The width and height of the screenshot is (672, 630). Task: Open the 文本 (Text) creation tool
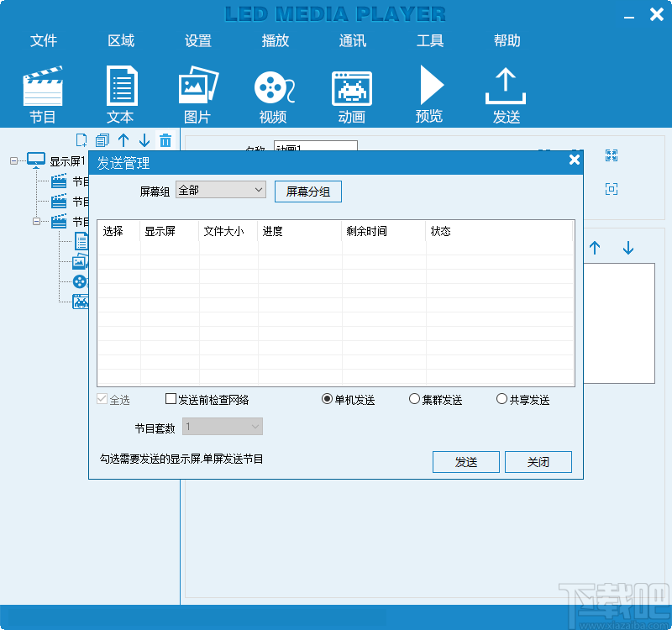pos(120,92)
